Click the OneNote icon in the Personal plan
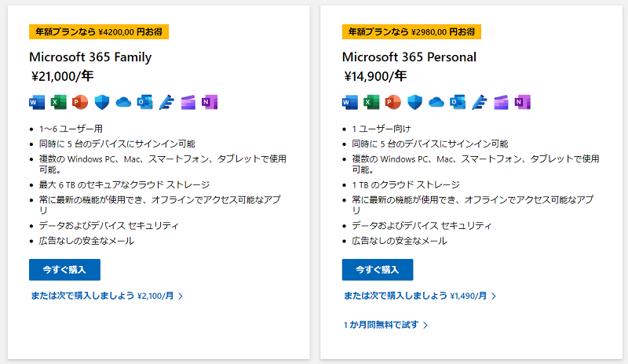Viewport: 628px width, 364px height. (523, 102)
